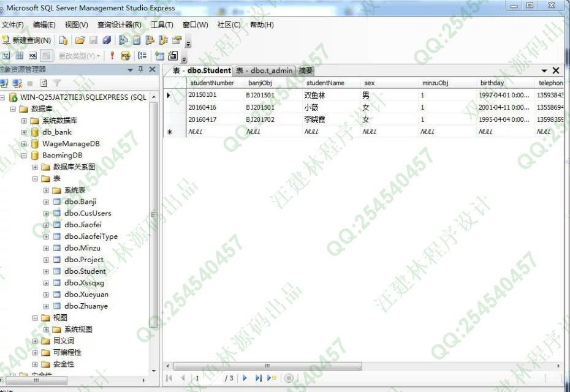
Task: Switch to the dbo.t_admin table tab
Action: 264,70
